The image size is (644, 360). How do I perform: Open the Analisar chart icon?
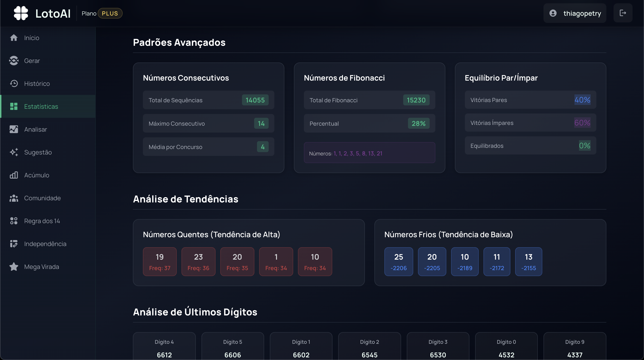14,129
